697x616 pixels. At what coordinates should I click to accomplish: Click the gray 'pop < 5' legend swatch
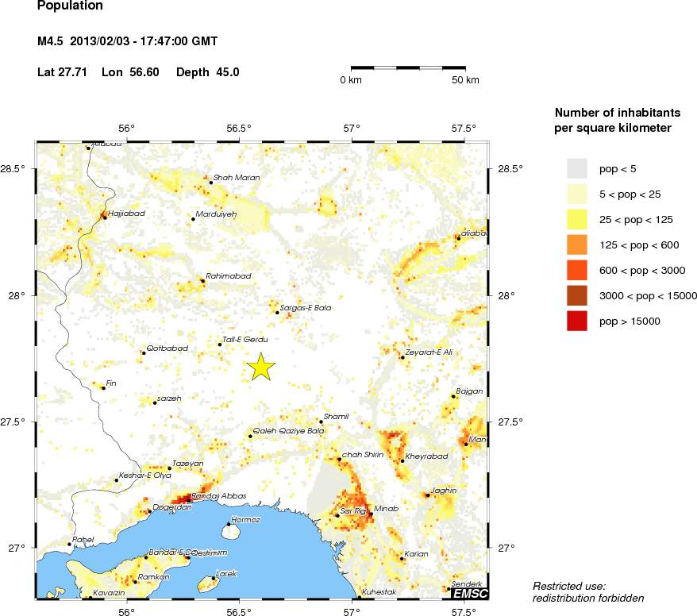click(577, 168)
